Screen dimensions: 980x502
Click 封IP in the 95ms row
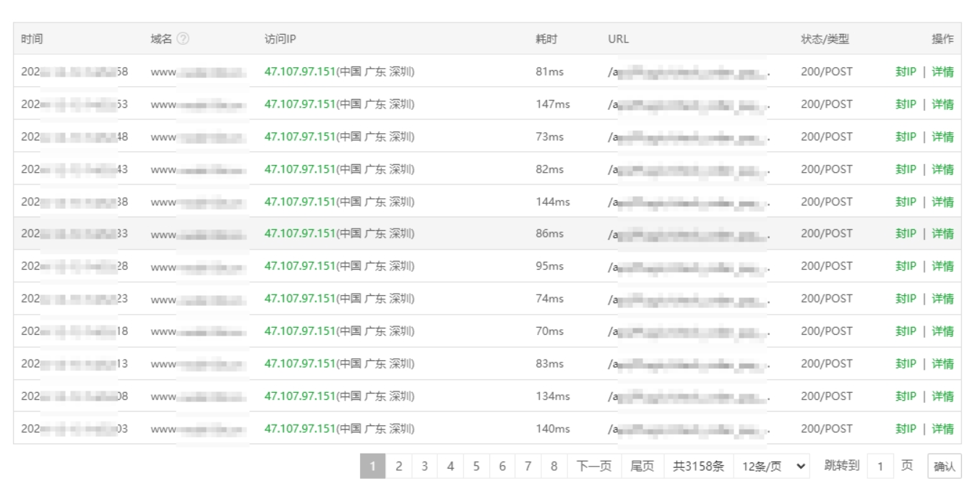[x=906, y=266]
